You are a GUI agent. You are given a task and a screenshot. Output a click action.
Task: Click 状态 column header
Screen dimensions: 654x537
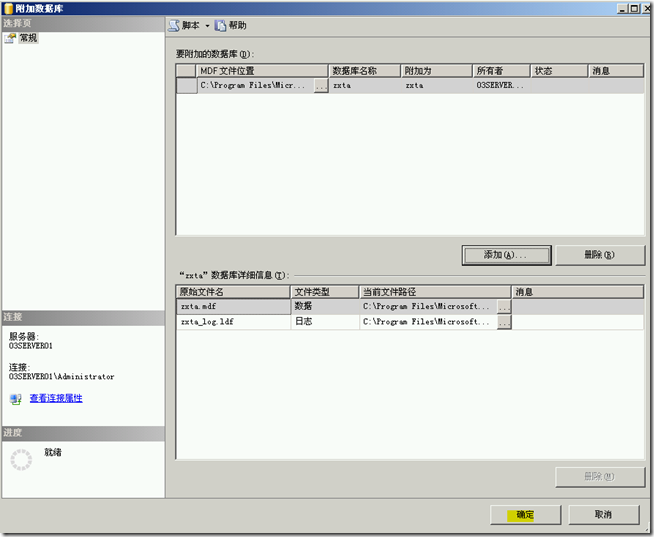(x=559, y=71)
